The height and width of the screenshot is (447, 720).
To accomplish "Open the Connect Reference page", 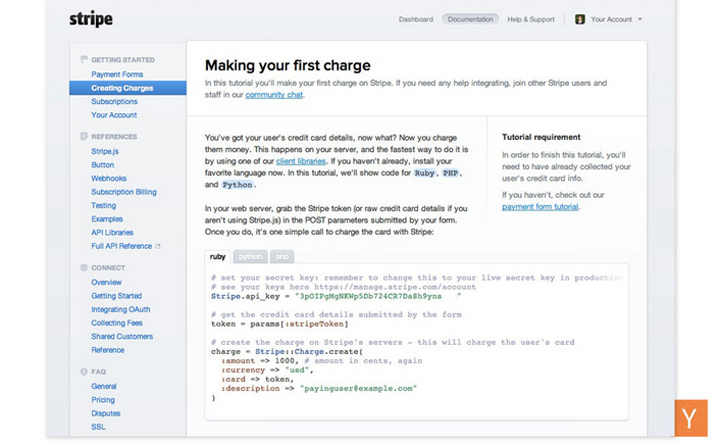I will (107, 350).
